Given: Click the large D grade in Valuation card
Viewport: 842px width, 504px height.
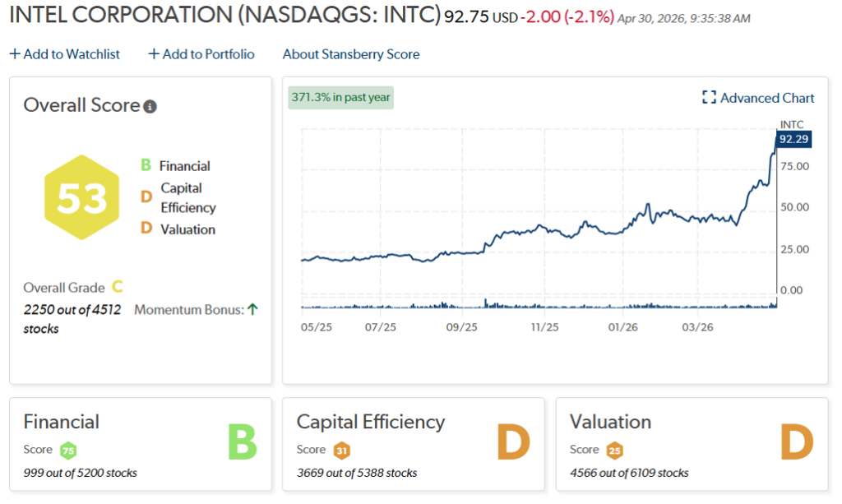Looking at the screenshot, I should (797, 442).
